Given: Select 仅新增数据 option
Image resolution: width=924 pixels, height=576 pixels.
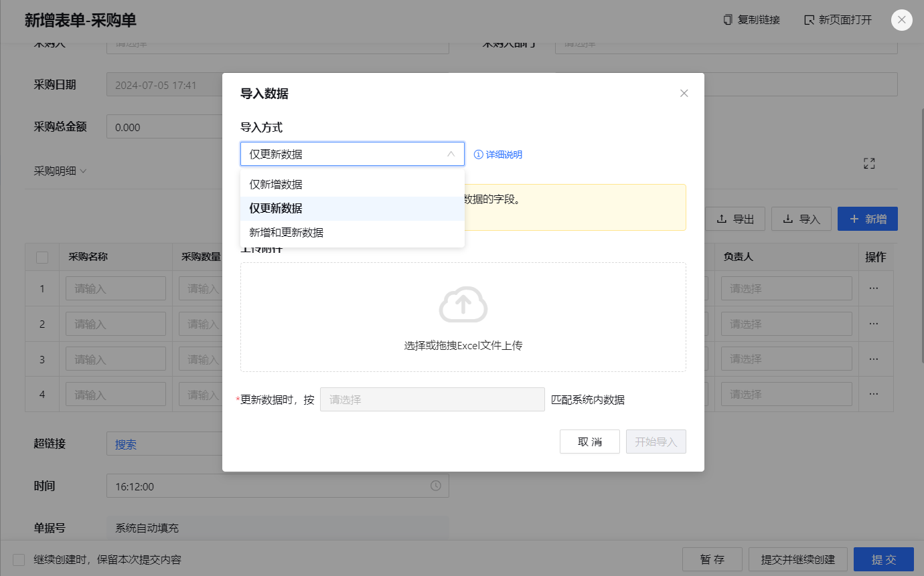Looking at the screenshot, I should click(352, 185).
